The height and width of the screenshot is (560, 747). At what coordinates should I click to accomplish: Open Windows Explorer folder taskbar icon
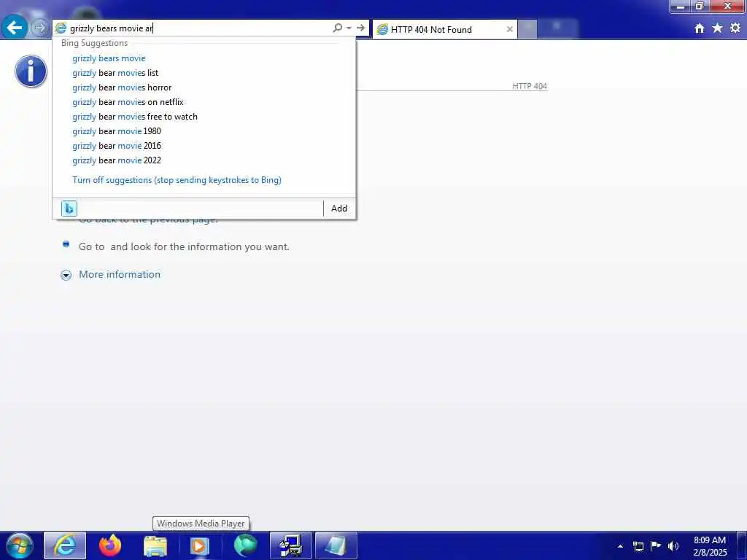point(155,545)
